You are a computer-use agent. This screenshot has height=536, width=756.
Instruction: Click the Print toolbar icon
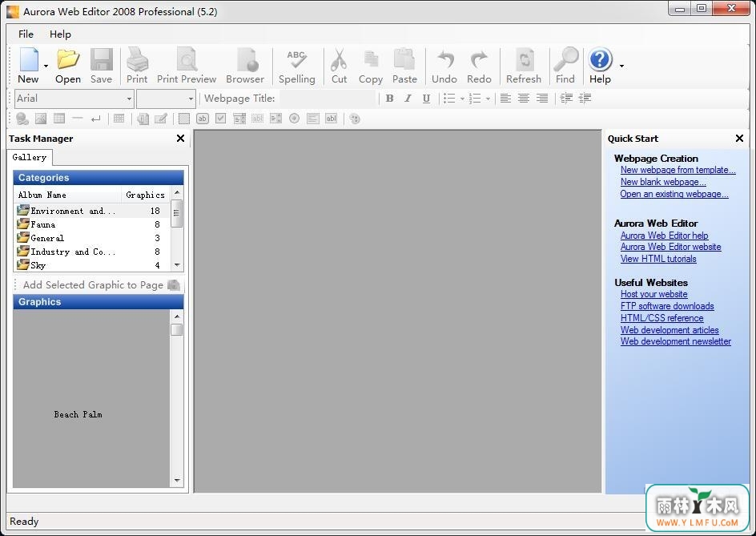click(x=137, y=66)
